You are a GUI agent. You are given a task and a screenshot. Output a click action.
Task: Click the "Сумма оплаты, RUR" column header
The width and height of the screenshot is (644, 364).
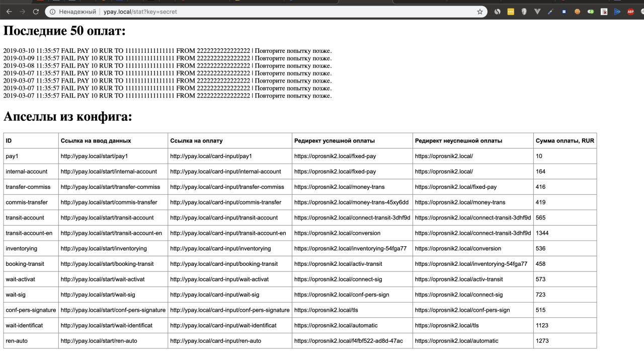tap(565, 141)
